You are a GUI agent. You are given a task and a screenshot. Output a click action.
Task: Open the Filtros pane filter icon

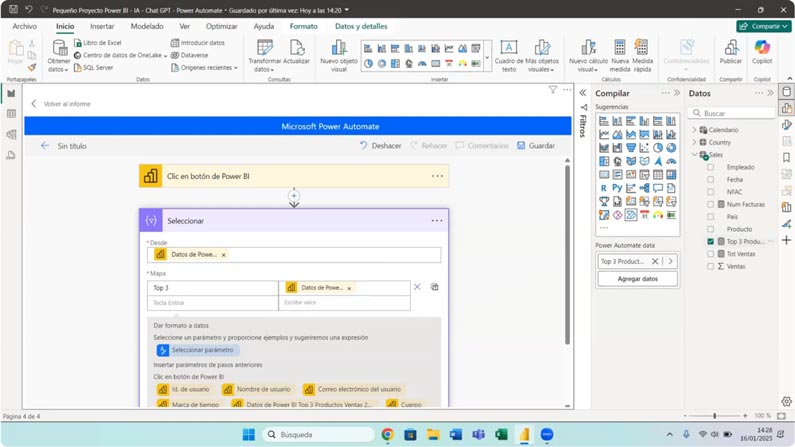(x=584, y=107)
